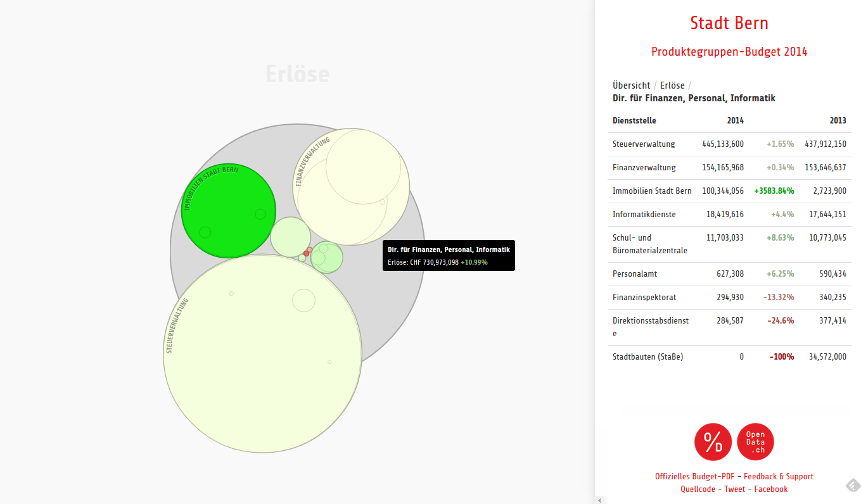Select the Personalamt table row
Screen dimensions: 861x504
click(729, 274)
